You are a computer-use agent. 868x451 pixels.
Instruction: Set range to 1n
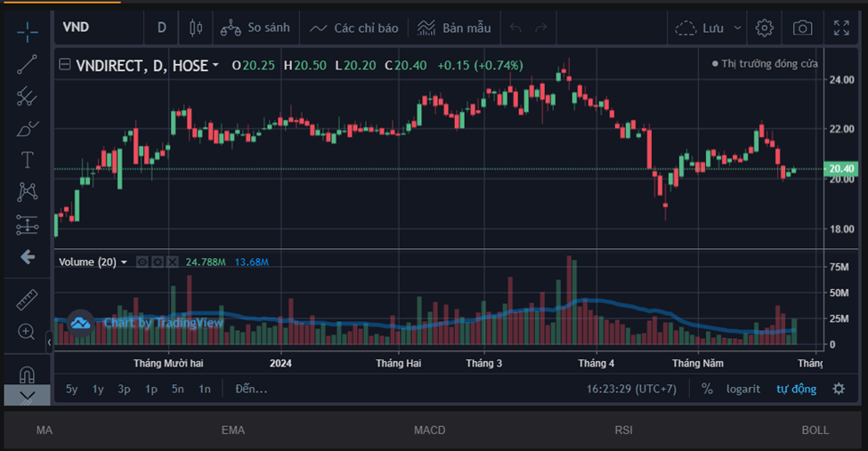click(x=205, y=389)
